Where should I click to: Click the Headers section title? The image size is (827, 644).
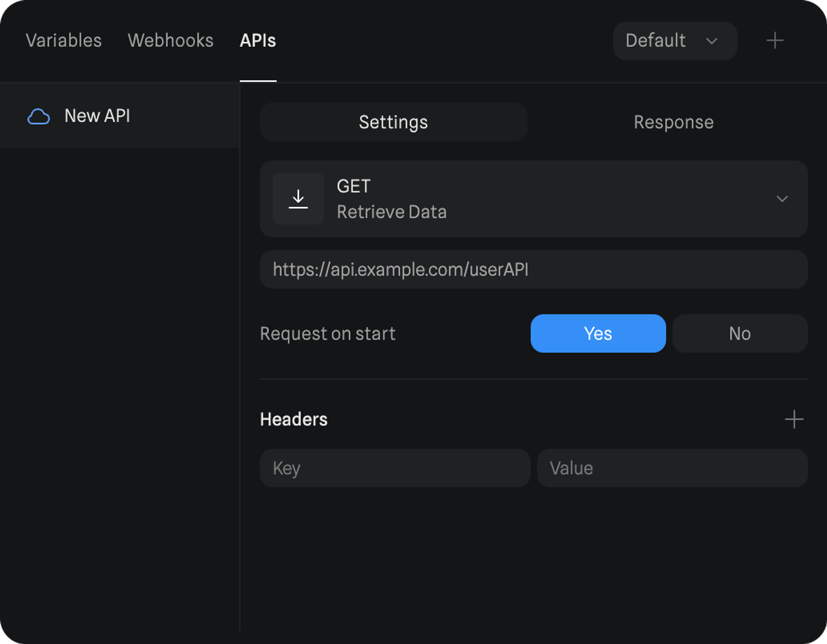click(x=294, y=419)
